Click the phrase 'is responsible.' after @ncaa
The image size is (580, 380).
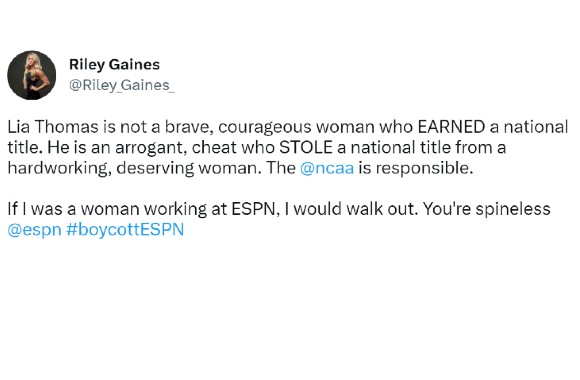coord(416,168)
